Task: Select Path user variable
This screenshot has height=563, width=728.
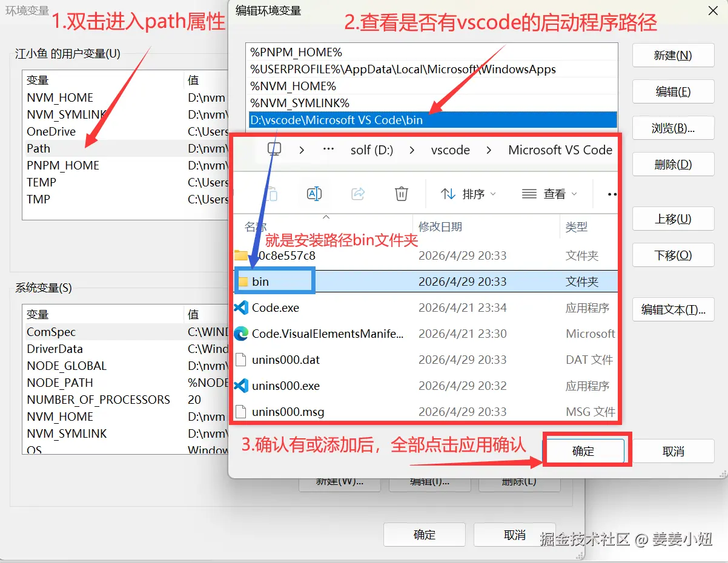Action: tap(126, 148)
